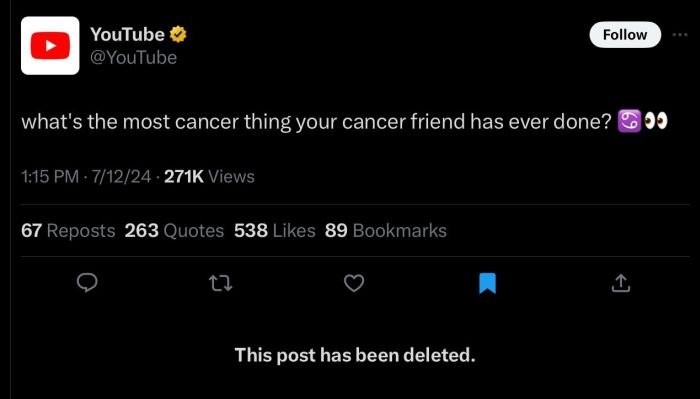
Task: Click the post text about cancer friend
Action: point(316,121)
